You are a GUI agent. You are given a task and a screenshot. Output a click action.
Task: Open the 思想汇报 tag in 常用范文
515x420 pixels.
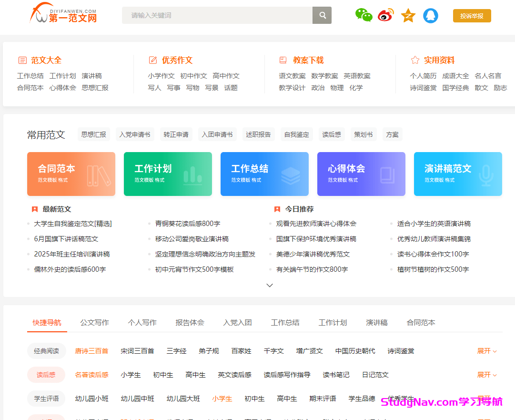[93, 134]
